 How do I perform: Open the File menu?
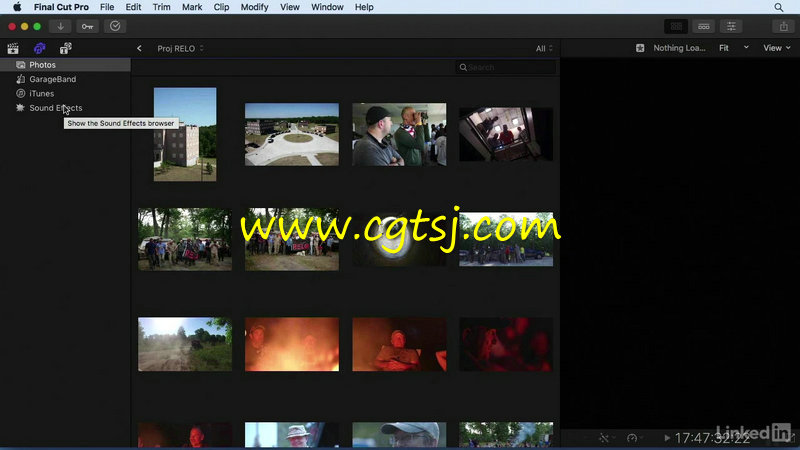coord(107,7)
